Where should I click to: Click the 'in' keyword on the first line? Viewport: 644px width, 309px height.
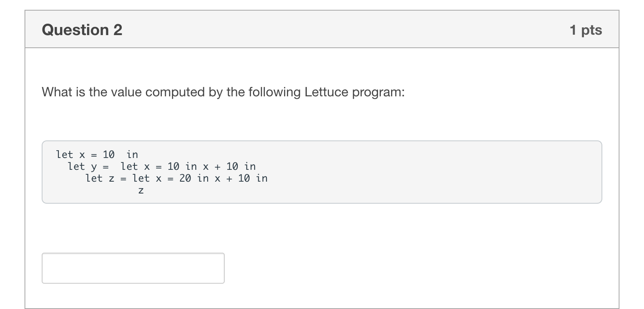pyautogui.click(x=134, y=154)
